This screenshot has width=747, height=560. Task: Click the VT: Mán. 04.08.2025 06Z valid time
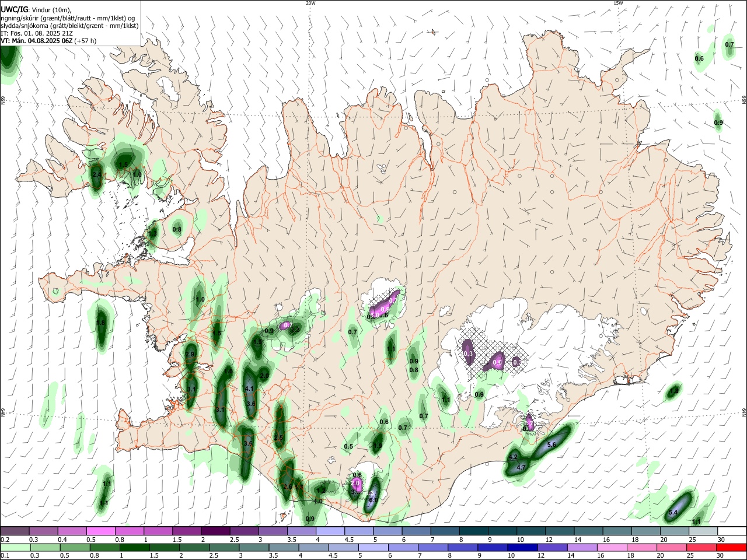(36, 41)
